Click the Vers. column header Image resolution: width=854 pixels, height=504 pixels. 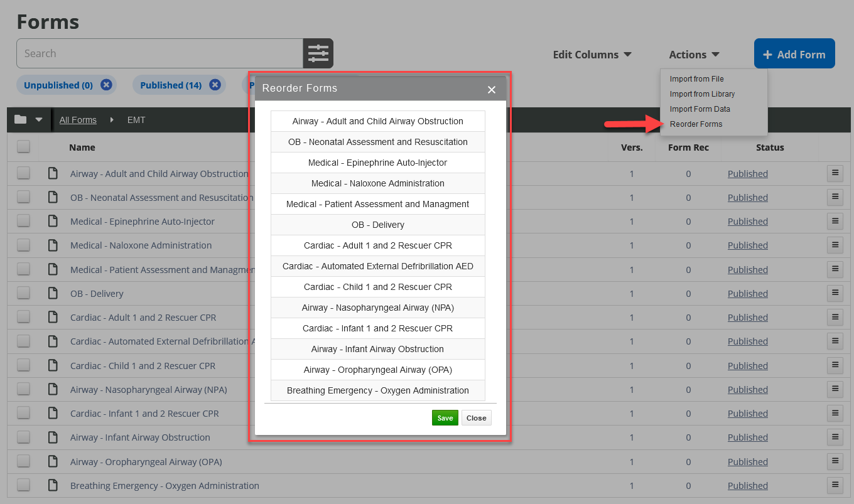632,147
